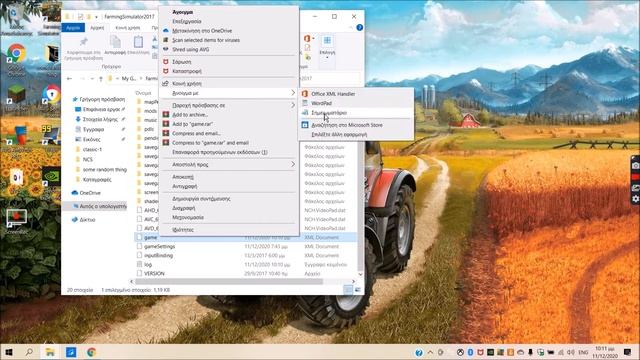Viewport: 640px width, 360px height.
Task: Choose another app at submenu bottom
Action: pos(339,134)
